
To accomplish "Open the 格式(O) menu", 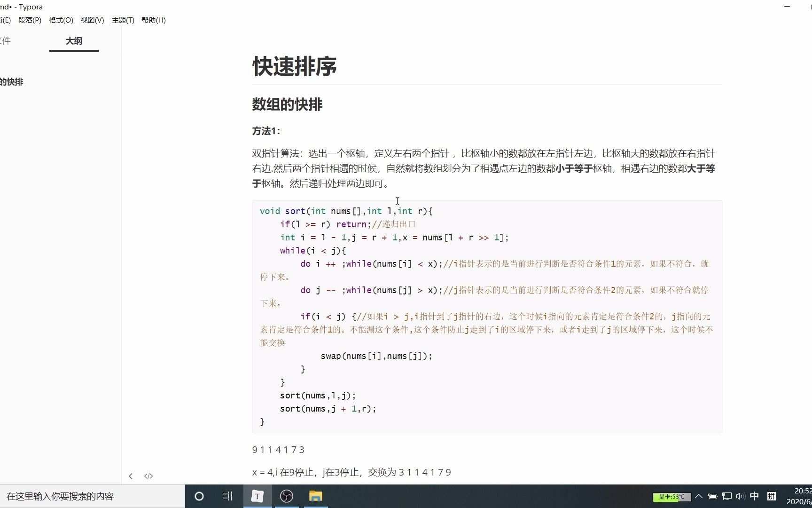I will [61, 20].
